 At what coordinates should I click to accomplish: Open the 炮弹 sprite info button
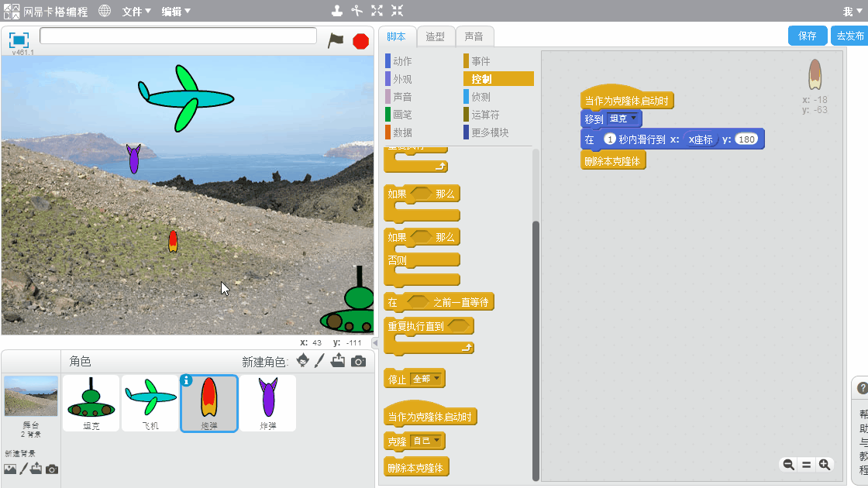point(187,380)
